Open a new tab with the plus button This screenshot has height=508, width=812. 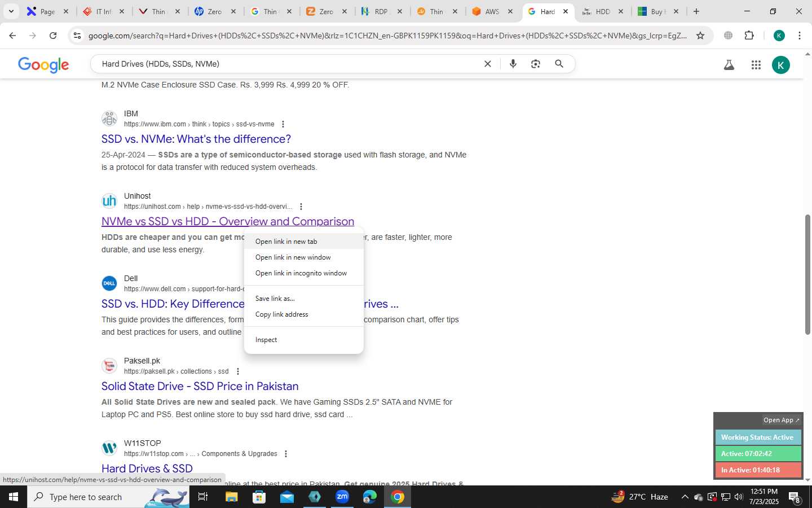pos(696,11)
